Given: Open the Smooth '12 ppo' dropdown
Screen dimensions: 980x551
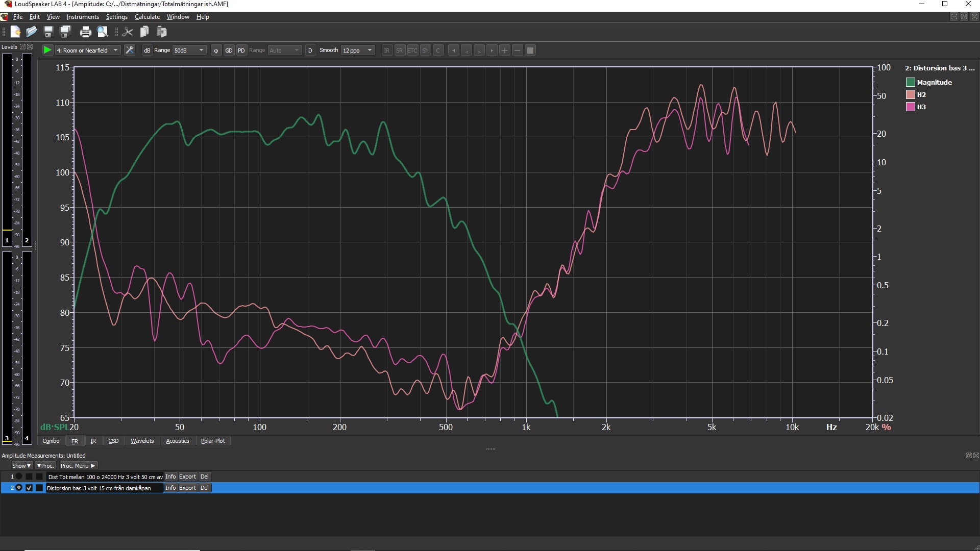Looking at the screenshot, I should 358,50.
